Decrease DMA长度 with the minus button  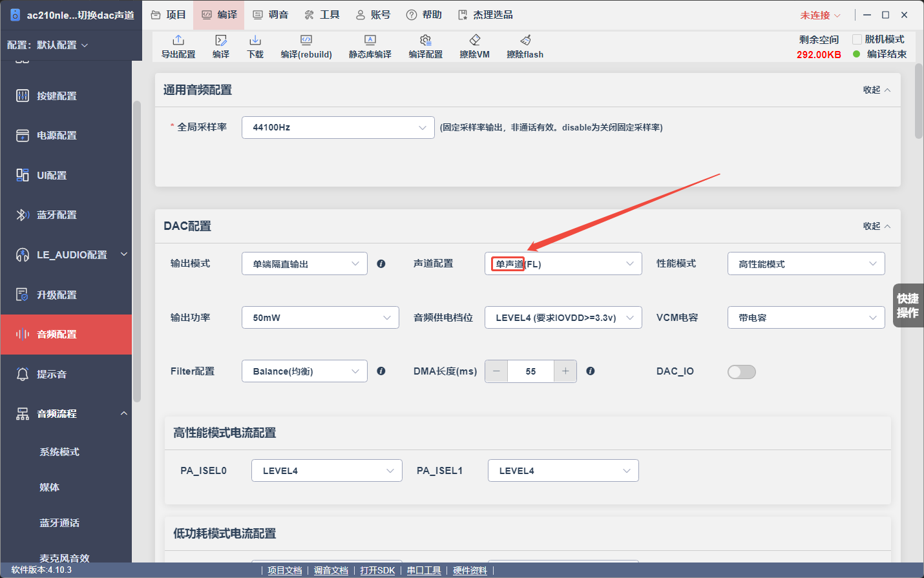tap(496, 371)
